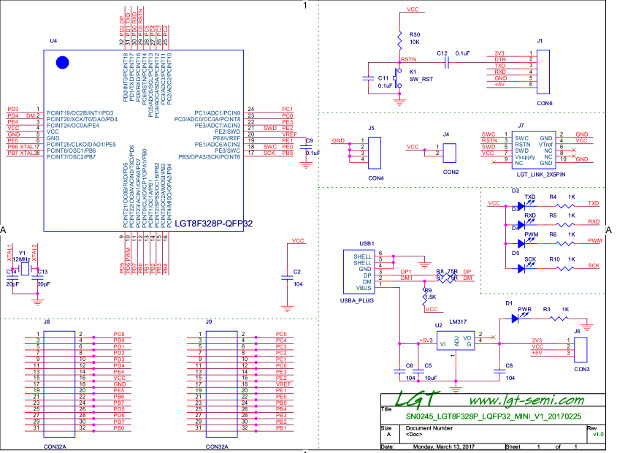
Task: Select capacitor C12 on the RSTN line
Action: 447,63
